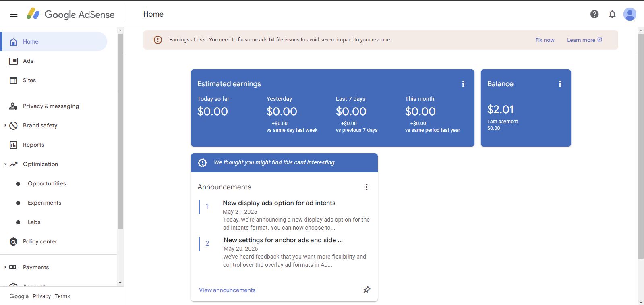Click the sidebar vertical scrollbar
644x305 pixels.
120,131
